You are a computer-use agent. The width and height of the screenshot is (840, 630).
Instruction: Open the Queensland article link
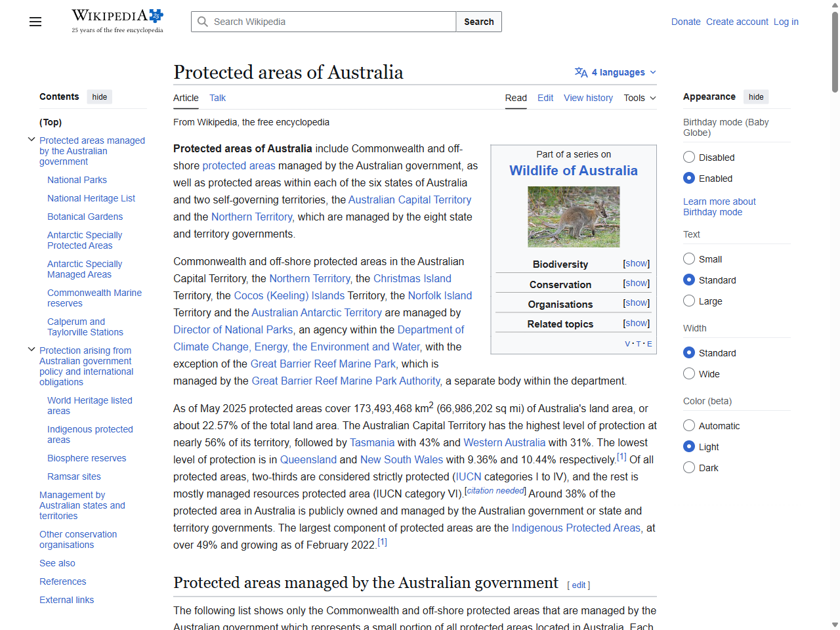tap(308, 459)
